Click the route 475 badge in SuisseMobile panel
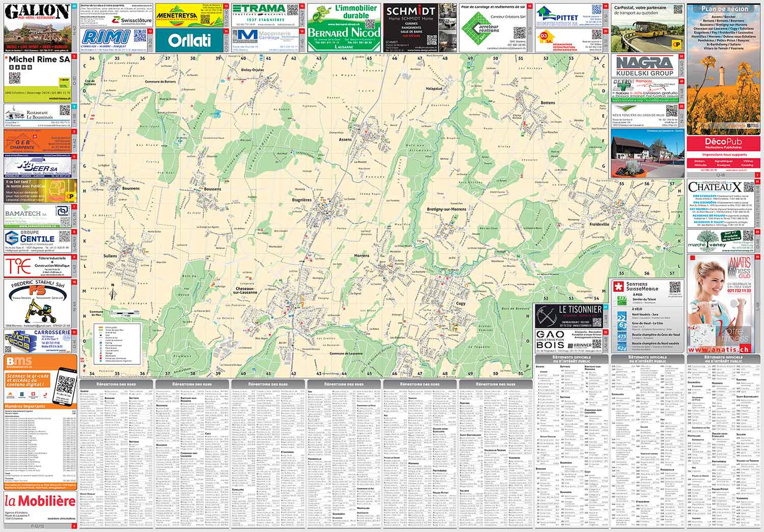This screenshot has width=764, height=532. [x=621, y=337]
